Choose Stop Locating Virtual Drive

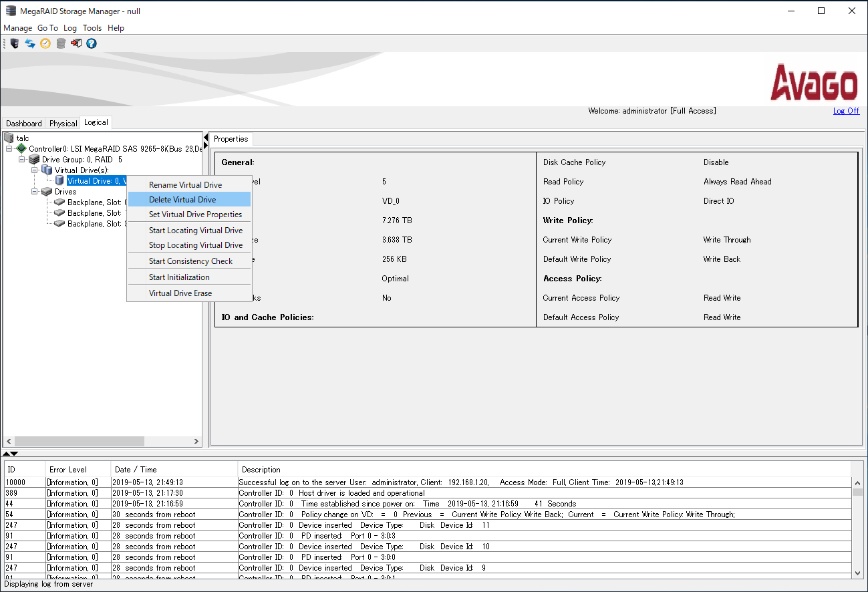[189, 245]
